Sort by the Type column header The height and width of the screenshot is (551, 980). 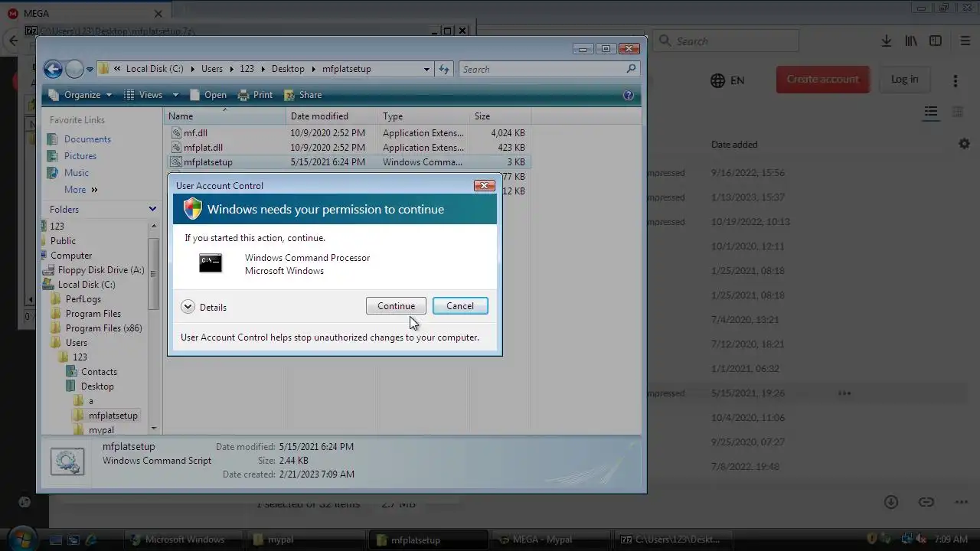pos(424,116)
